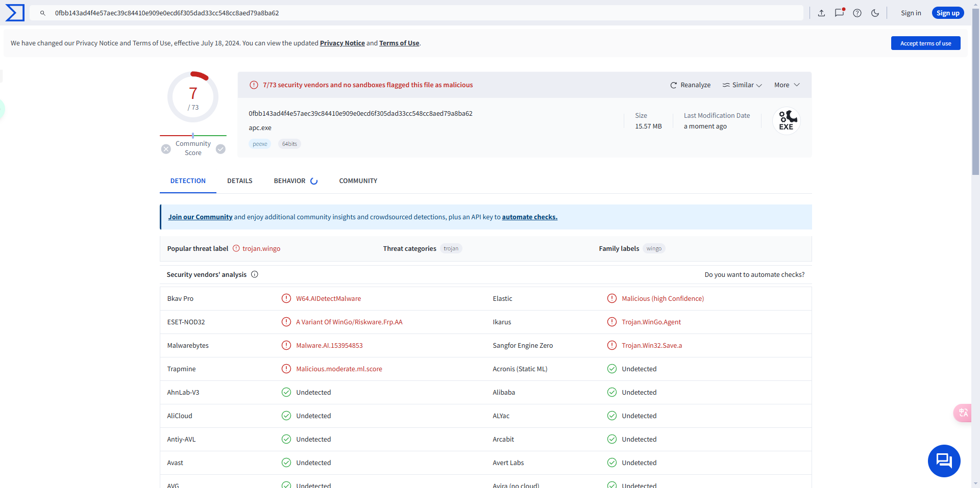Viewport: 980px width, 488px height.
Task: Click the trojan.wingo threat label
Action: pos(261,249)
